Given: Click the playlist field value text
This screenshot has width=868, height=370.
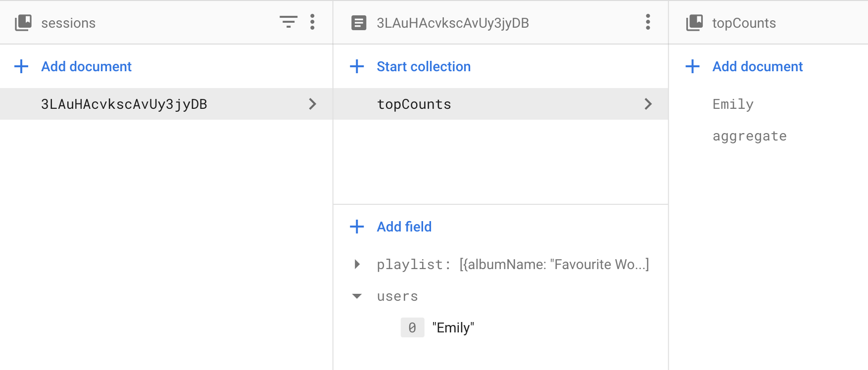Looking at the screenshot, I should pos(554,264).
